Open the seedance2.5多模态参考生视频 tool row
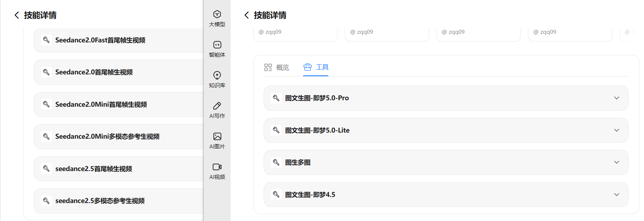644x221 pixels. click(x=119, y=201)
